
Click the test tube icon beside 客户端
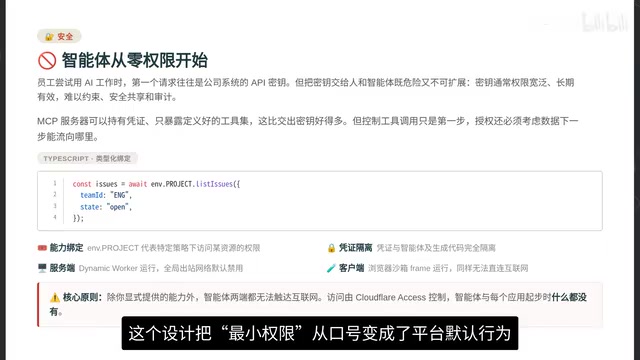tap(331, 268)
